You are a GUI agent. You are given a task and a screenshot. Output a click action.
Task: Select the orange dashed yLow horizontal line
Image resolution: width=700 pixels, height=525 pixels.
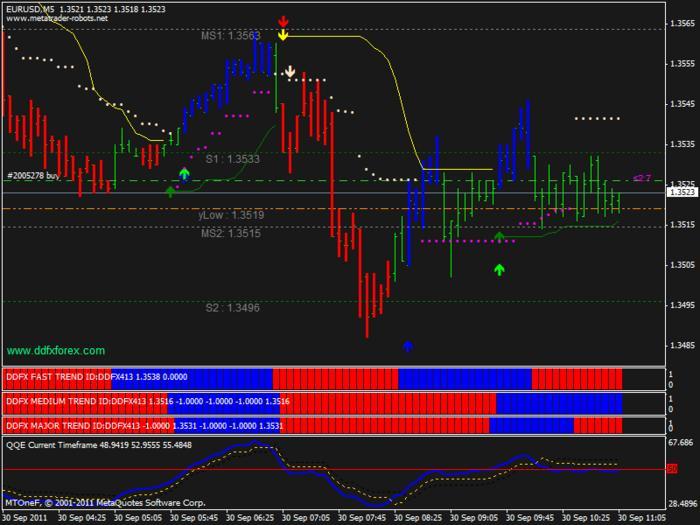click(334, 208)
